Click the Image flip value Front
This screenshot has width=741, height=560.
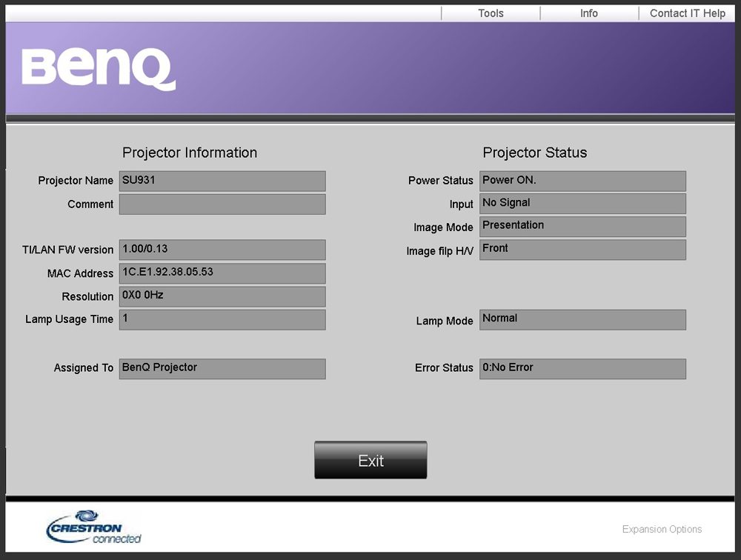[582, 250]
